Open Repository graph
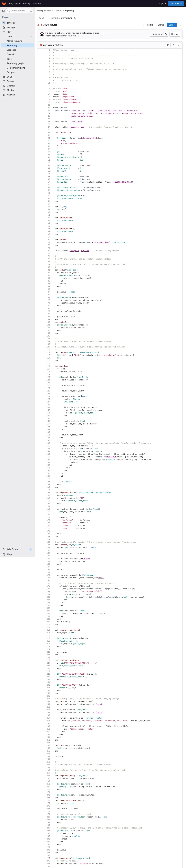 point(17,63)
